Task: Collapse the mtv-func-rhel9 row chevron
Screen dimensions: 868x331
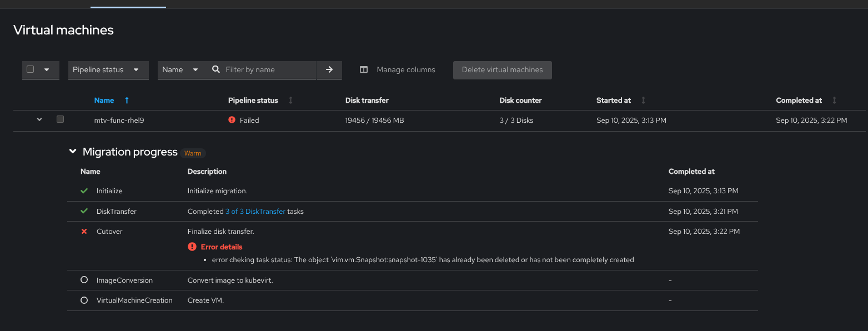Action: pos(39,119)
